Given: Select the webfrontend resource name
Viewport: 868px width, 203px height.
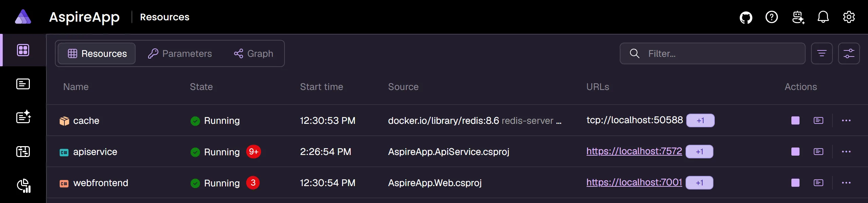Looking at the screenshot, I should 101,183.
